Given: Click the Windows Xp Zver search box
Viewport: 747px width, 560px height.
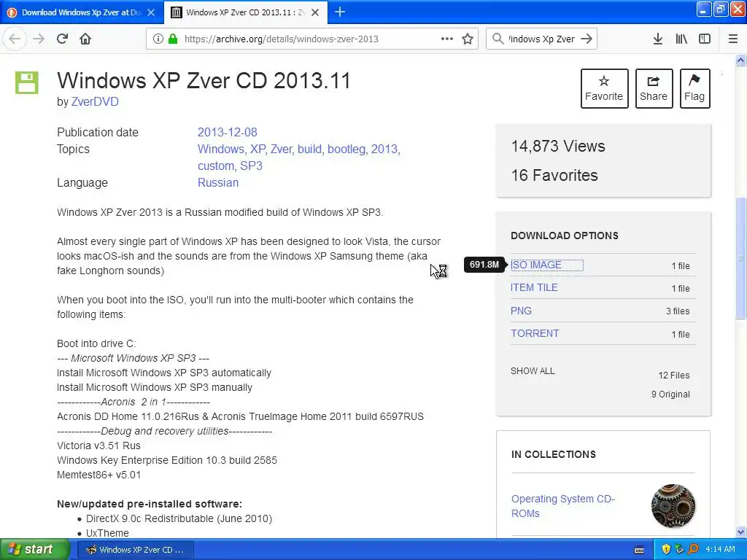Looking at the screenshot, I should [542, 39].
